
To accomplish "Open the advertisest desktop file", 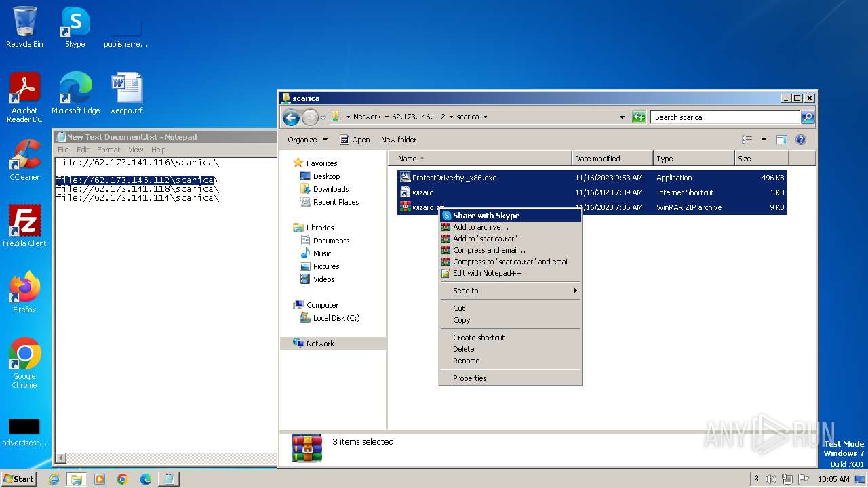I will [x=24, y=432].
